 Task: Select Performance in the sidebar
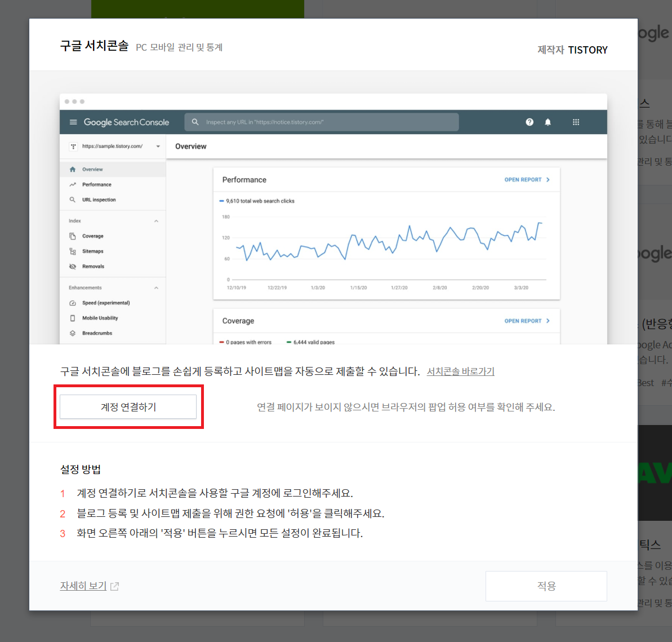click(113, 184)
